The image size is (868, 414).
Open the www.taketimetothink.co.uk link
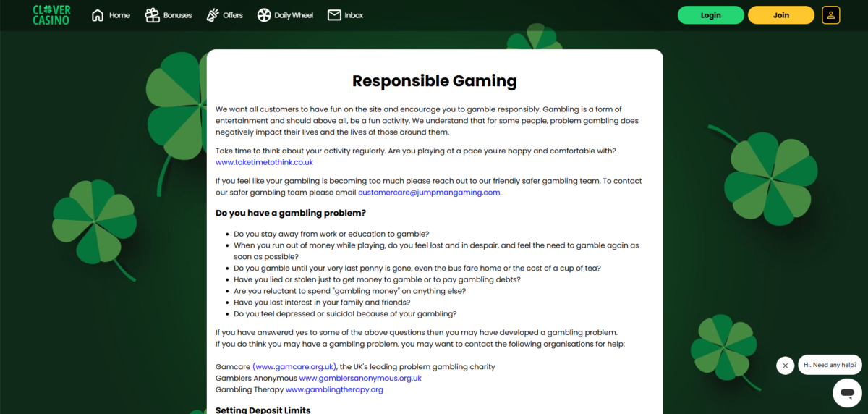(x=264, y=162)
